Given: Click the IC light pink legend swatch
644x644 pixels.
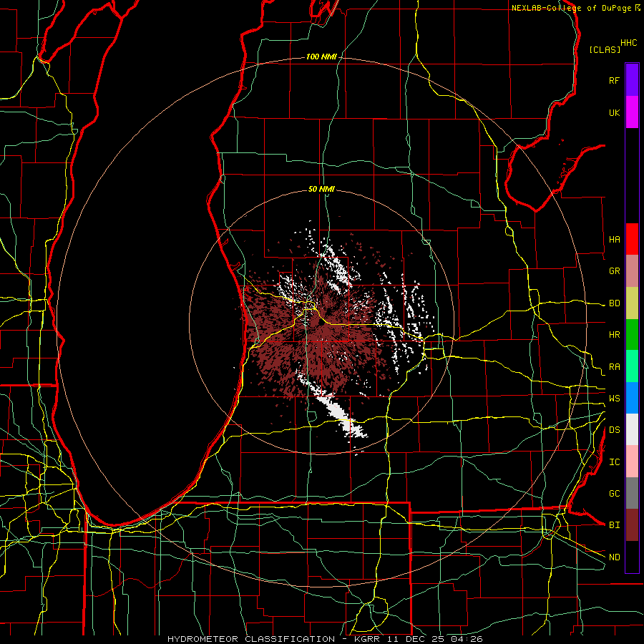Looking at the screenshot, I should (632, 462).
